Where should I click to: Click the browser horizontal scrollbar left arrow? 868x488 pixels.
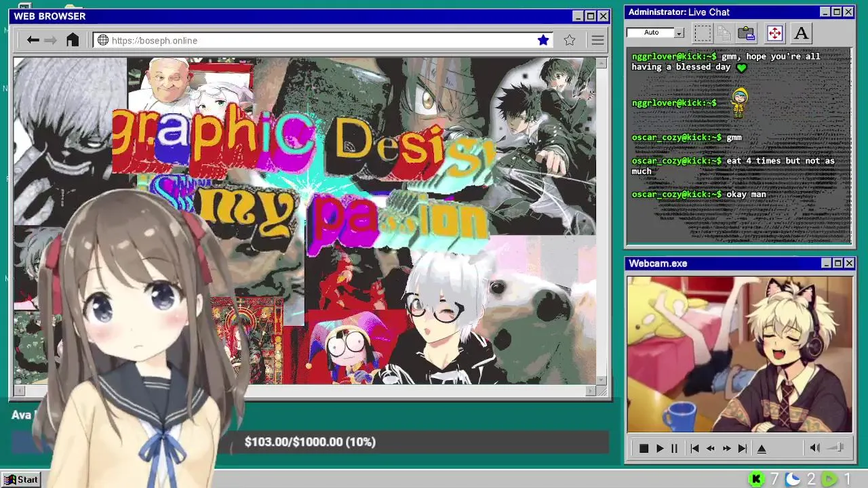pyautogui.click(x=19, y=390)
